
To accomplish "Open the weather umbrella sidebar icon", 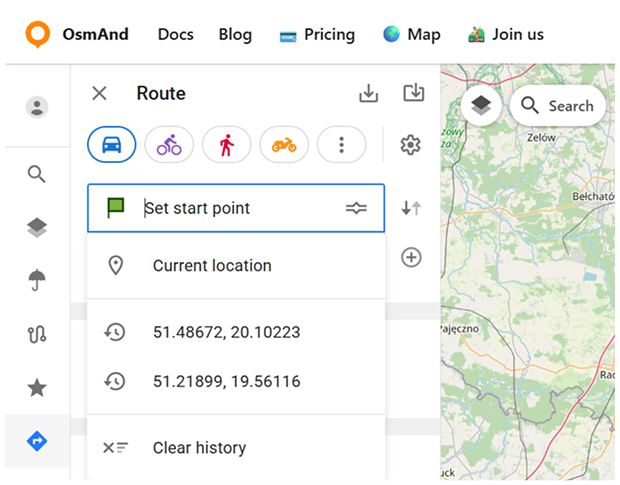I will click(x=37, y=281).
